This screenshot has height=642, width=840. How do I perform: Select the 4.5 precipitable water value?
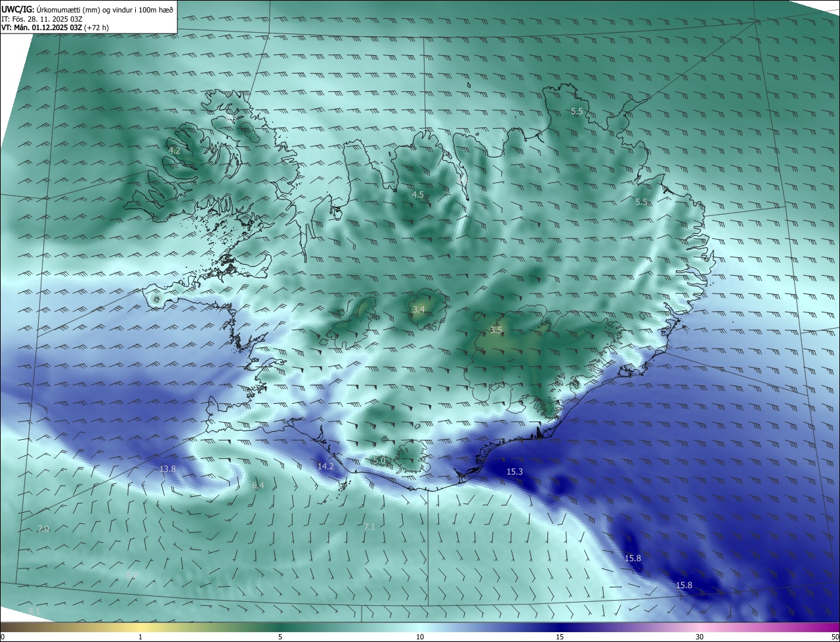[x=417, y=195]
